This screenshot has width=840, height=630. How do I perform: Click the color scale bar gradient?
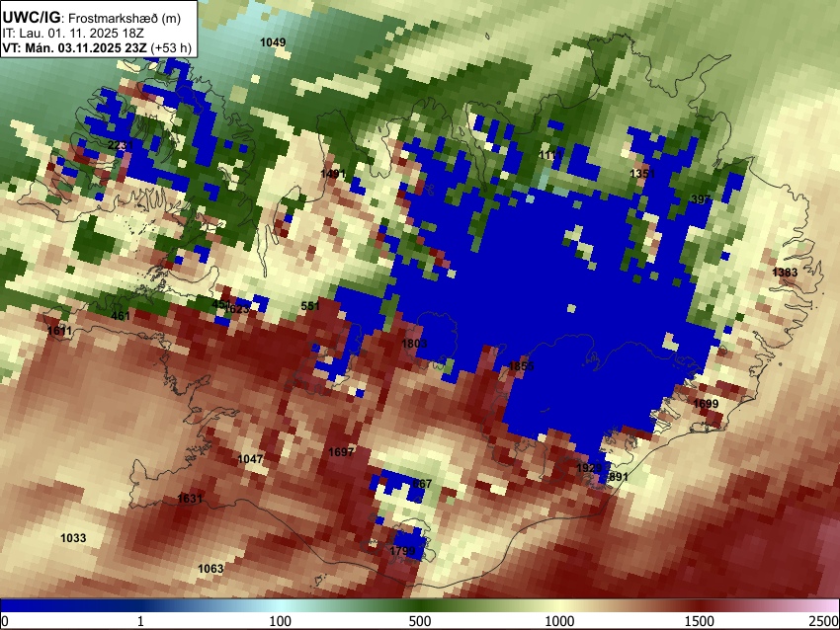coord(420,606)
